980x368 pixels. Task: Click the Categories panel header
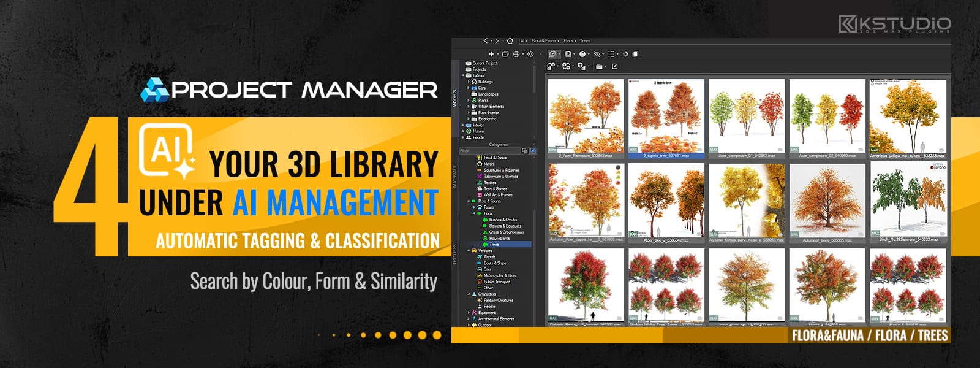coord(498,144)
